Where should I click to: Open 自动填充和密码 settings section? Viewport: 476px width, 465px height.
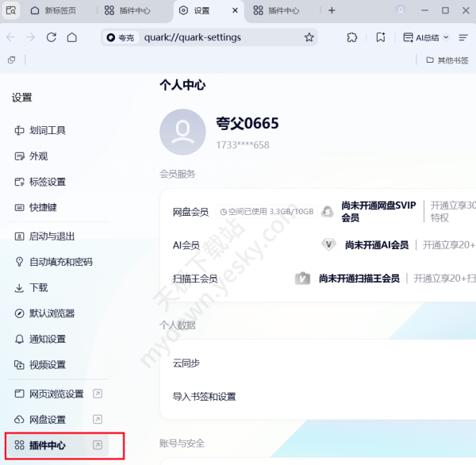coord(60,262)
